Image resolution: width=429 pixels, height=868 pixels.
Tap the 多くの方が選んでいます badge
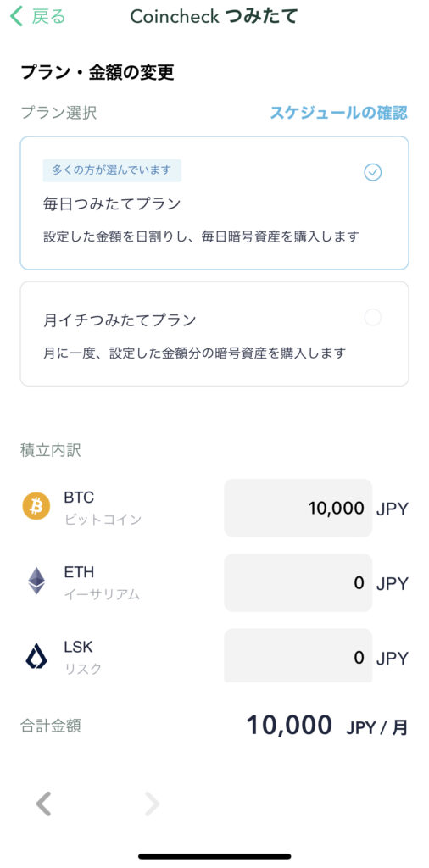pyautogui.click(x=112, y=170)
